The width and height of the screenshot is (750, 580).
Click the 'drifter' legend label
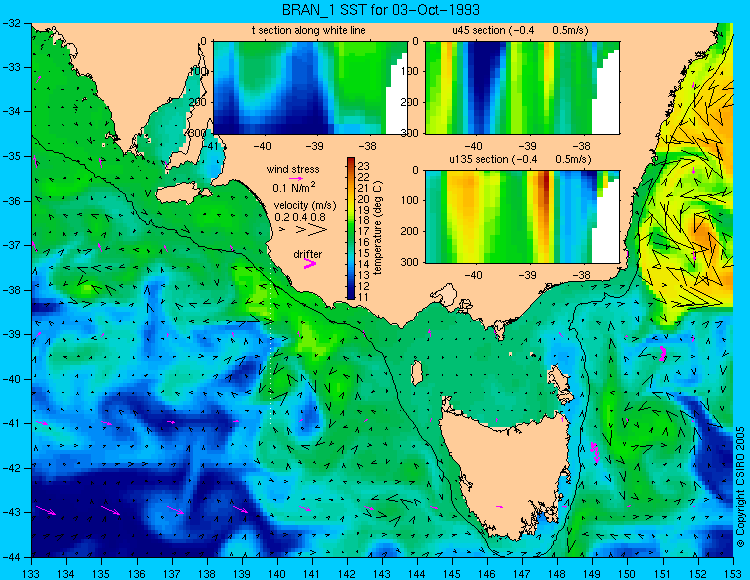pos(308,254)
